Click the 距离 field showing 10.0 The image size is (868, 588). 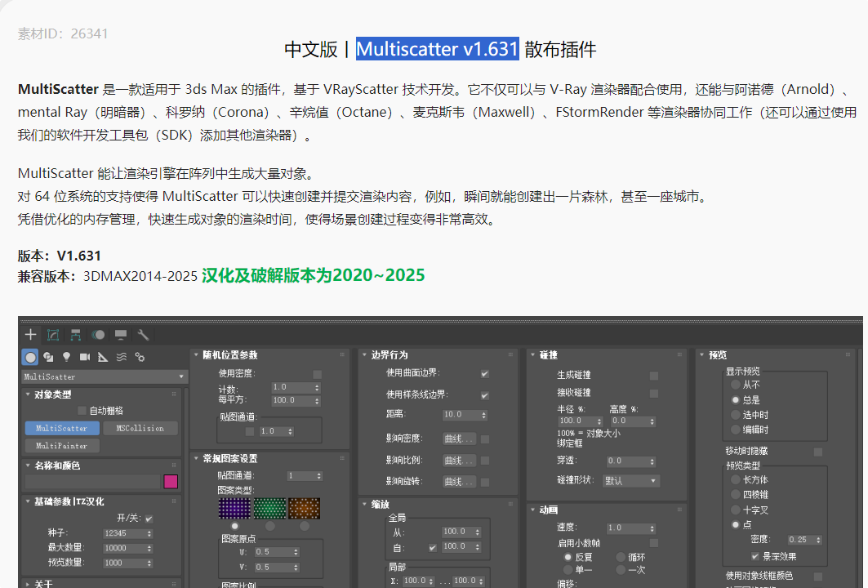point(461,414)
